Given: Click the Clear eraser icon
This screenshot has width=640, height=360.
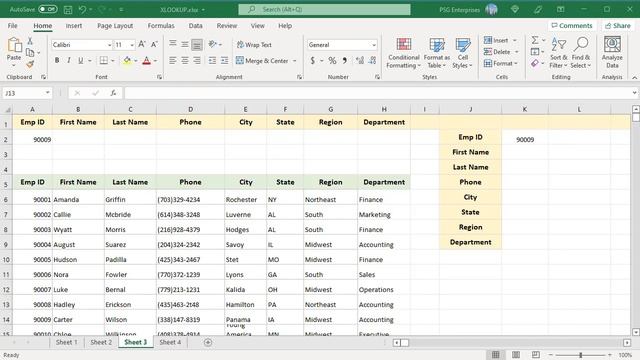Looking at the screenshot, I should pos(535,63).
